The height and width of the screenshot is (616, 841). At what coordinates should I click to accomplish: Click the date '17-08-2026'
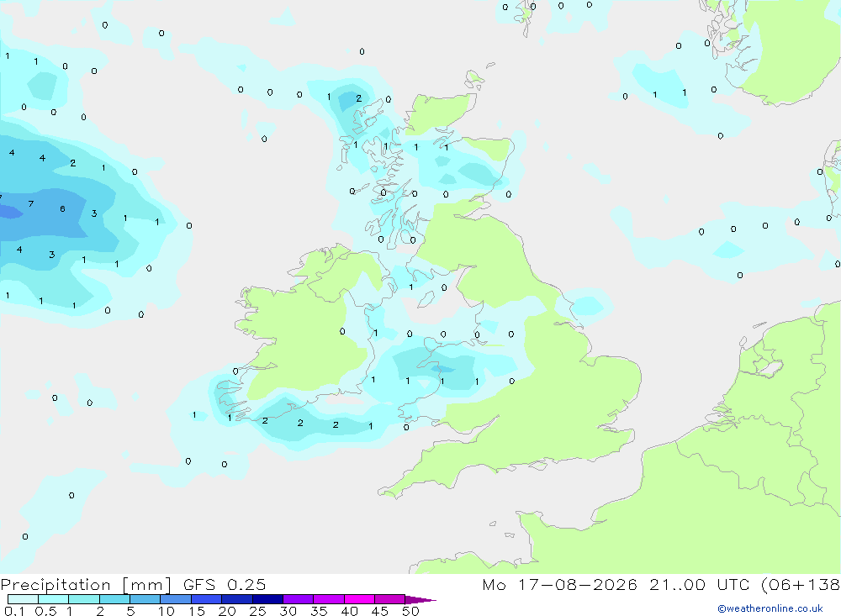[577, 584]
